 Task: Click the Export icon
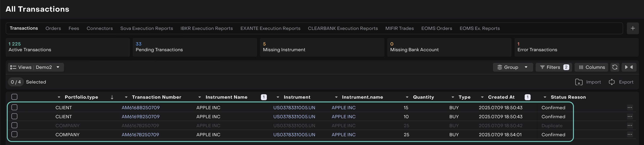click(611, 82)
